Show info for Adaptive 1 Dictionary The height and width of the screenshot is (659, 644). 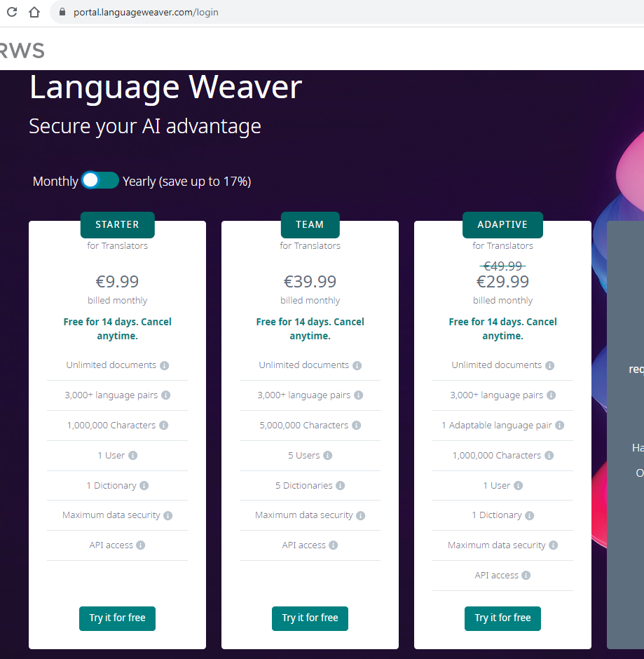529,516
